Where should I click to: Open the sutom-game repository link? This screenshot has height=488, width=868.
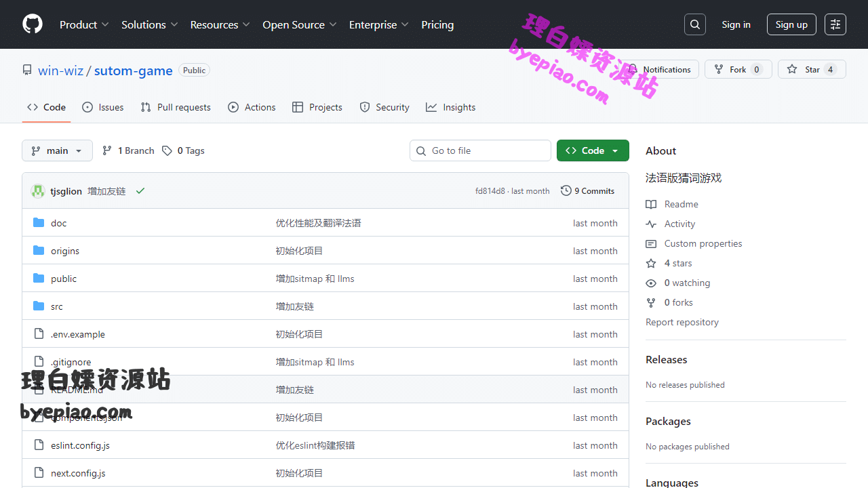point(134,70)
